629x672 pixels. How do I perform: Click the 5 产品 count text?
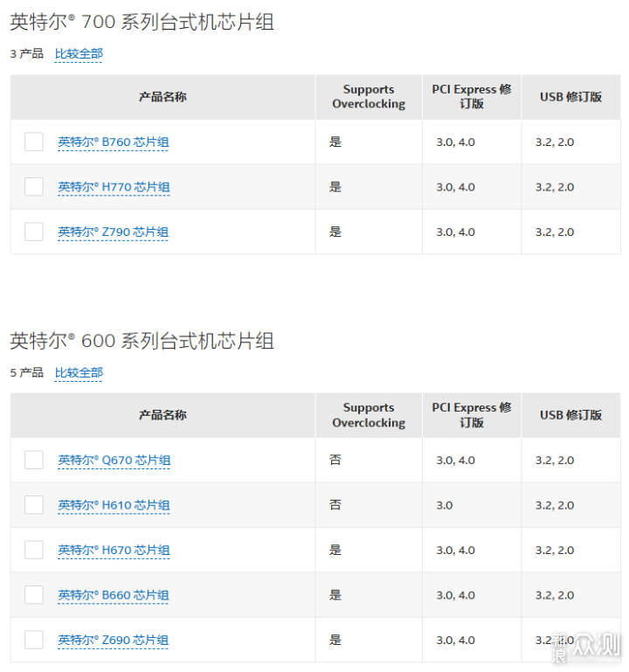point(26,373)
